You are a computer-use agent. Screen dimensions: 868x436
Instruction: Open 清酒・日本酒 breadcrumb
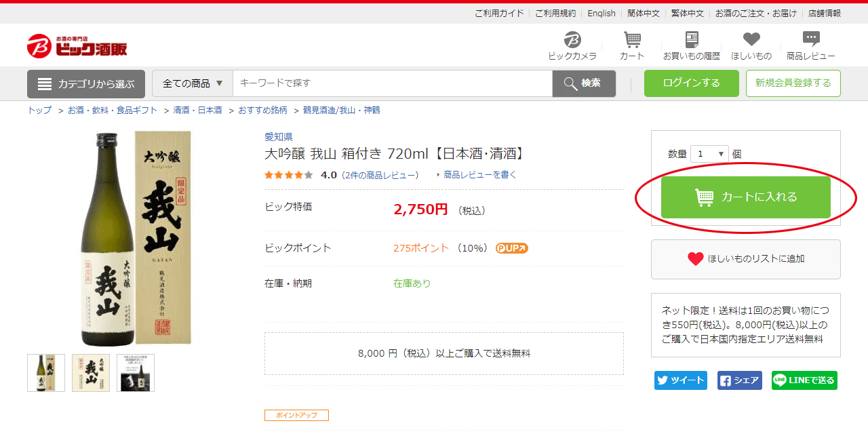click(197, 110)
